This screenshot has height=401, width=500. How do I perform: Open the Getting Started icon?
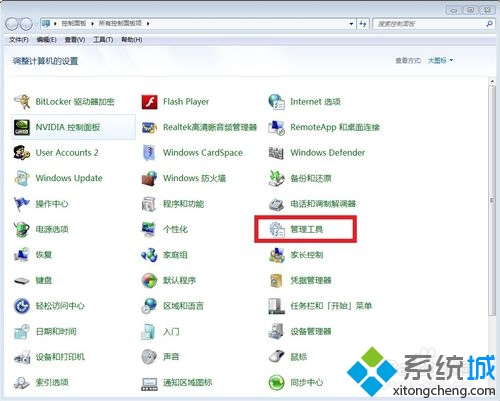click(x=149, y=332)
